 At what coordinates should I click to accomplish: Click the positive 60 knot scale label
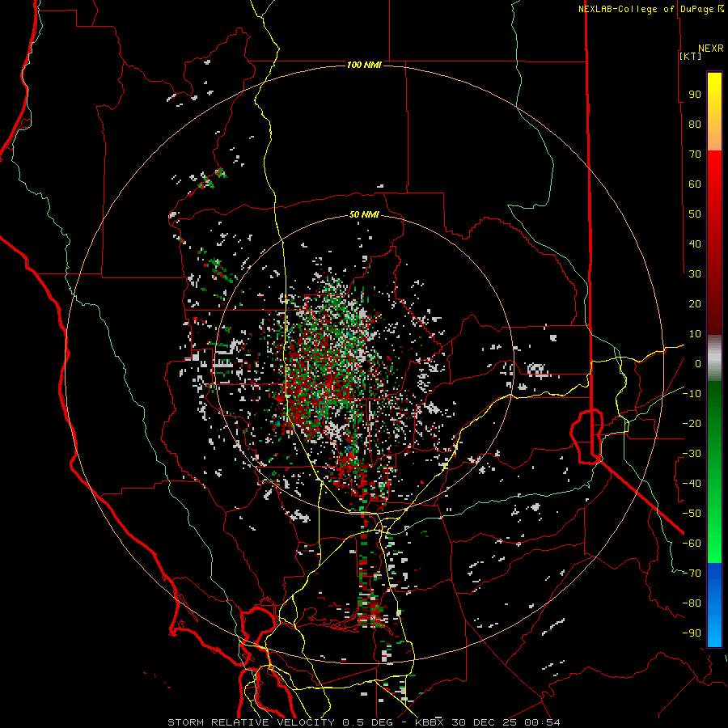point(695,184)
